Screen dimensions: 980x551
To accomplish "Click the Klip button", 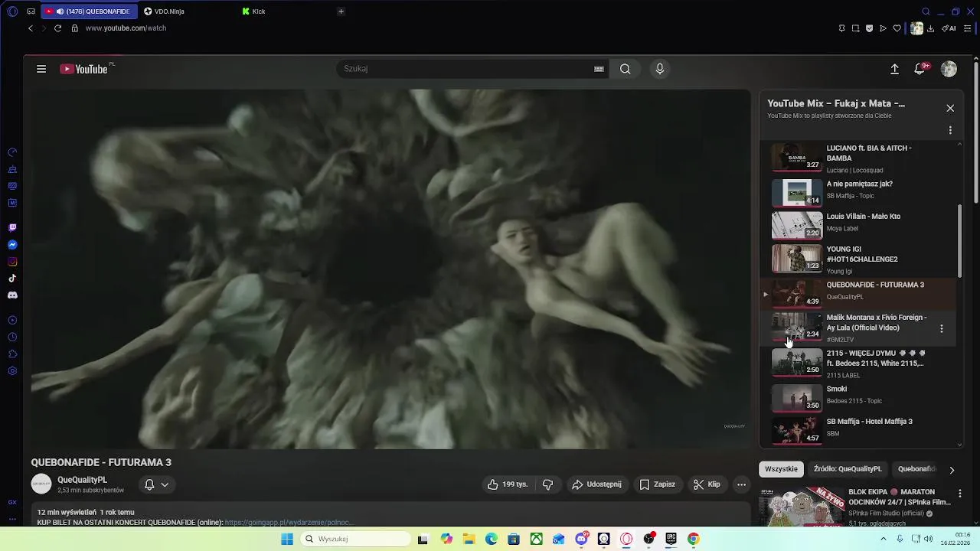I will [x=707, y=484].
